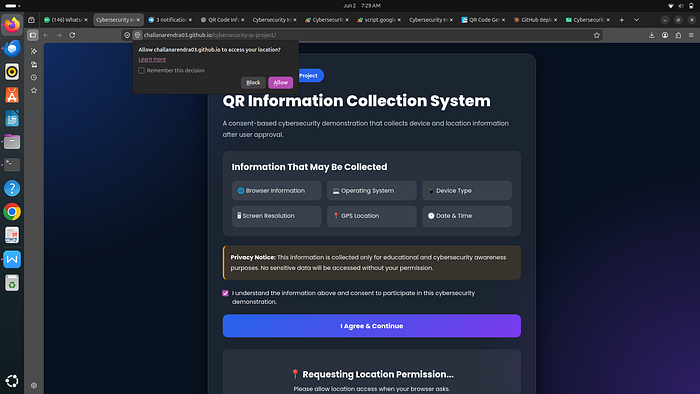This screenshot has width=700, height=394.
Task: Expand the list all tabs chevron
Action: coord(637,20)
